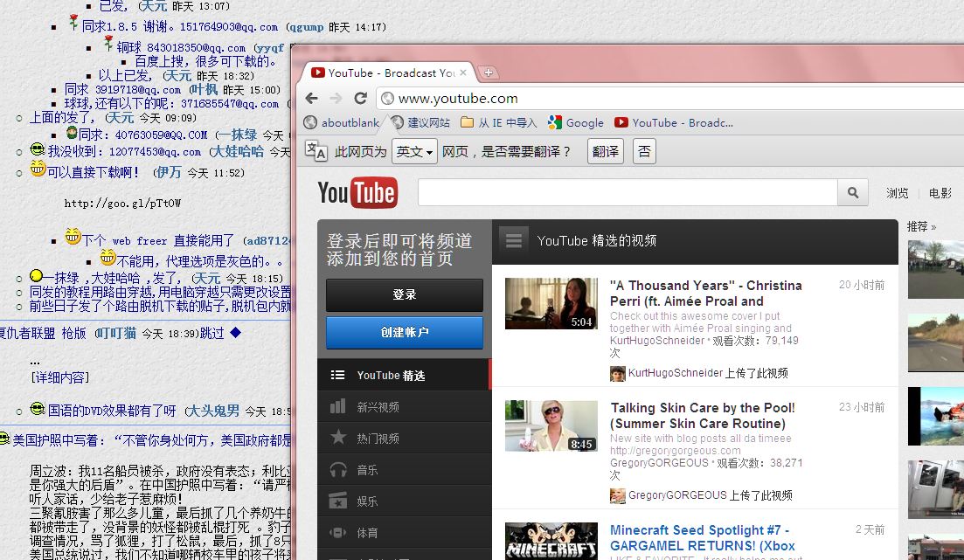The image size is (964, 560).
Task: Click the 叮叮猫 username in forum
Action: coord(117,333)
